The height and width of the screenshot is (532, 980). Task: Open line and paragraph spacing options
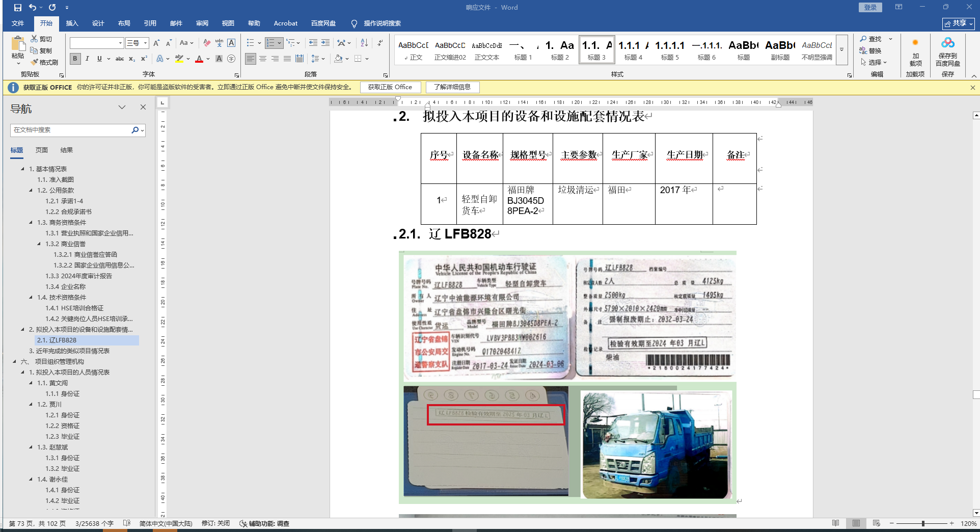pos(317,59)
